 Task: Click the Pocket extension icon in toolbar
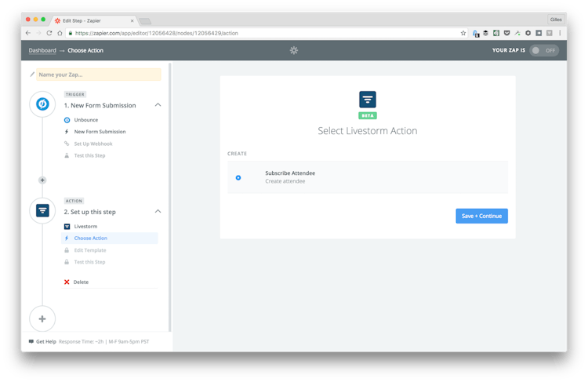(506, 33)
